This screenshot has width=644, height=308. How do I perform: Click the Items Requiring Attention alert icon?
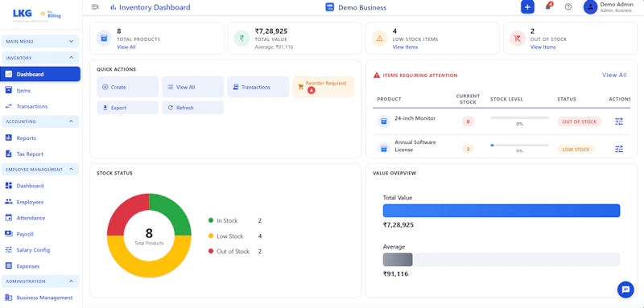pos(376,76)
